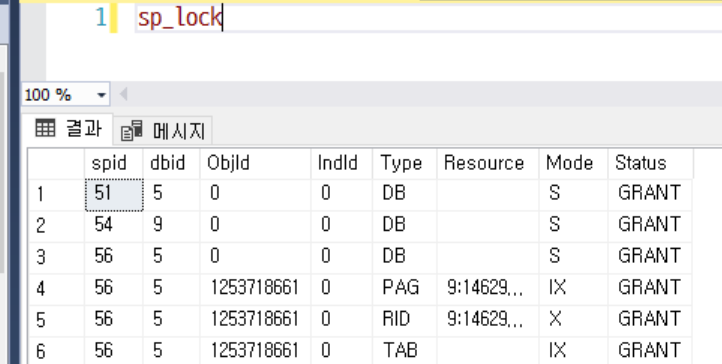Switch to the 메시지 tab
The width and height of the screenshot is (722, 364).
point(163,131)
